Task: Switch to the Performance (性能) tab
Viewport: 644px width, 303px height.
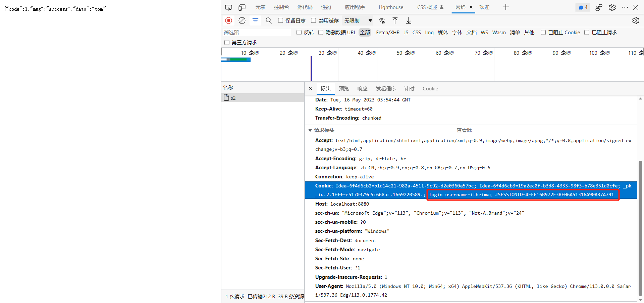Action: point(326,7)
